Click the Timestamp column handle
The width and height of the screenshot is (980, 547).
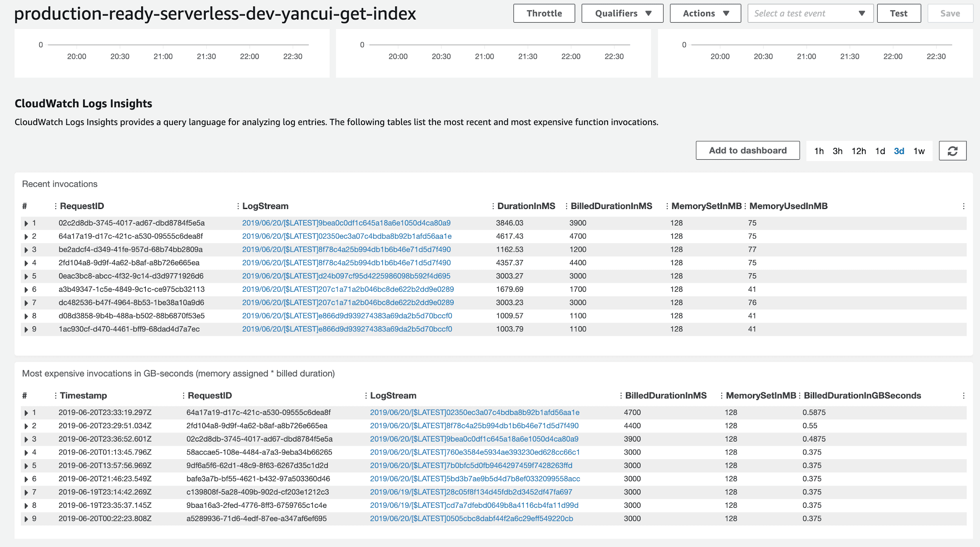coord(55,395)
